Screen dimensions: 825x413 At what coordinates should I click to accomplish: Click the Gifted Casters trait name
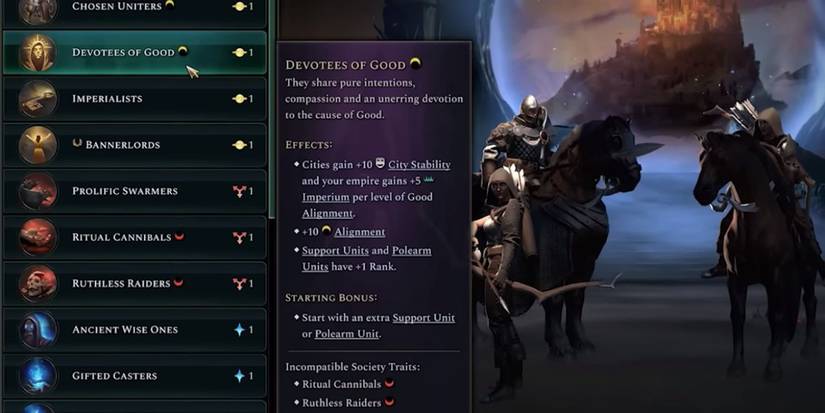pyautogui.click(x=114, y=376)
